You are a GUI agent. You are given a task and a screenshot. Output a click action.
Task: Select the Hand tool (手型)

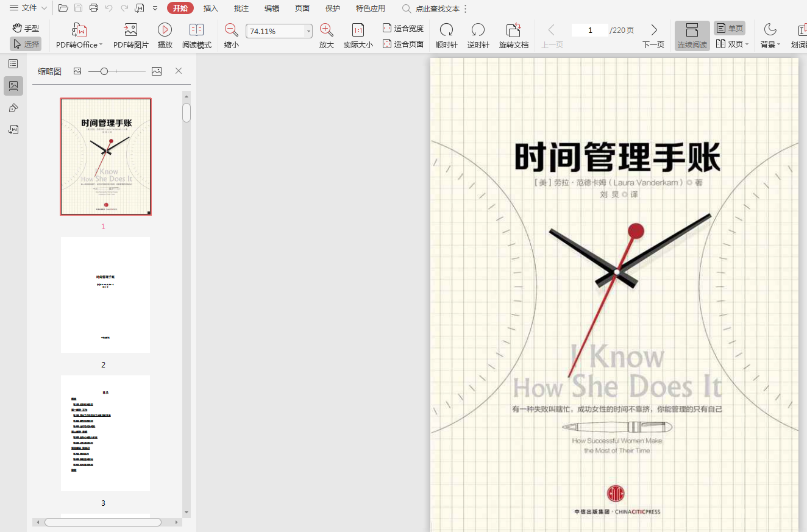[26, 28]
